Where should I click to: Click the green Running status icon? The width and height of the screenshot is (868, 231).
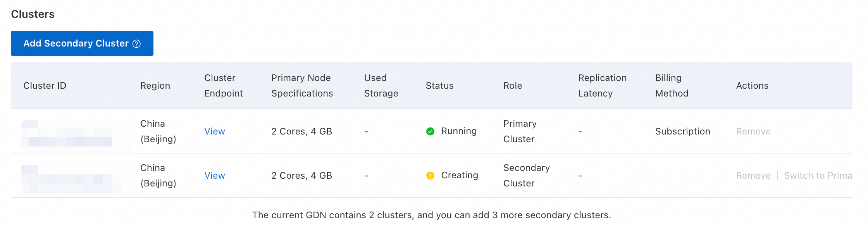[x=430, y=131]
